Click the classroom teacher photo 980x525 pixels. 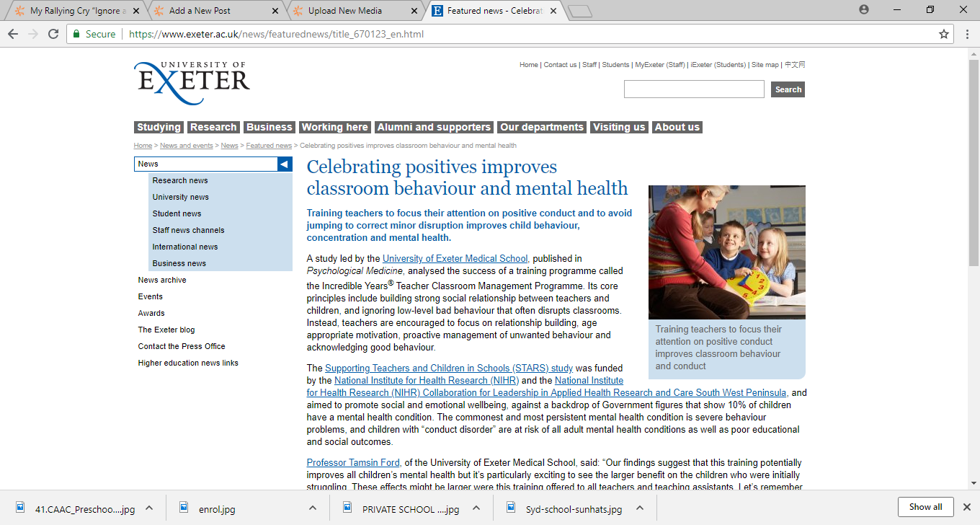pyautogui.click(x=727, y=252)
